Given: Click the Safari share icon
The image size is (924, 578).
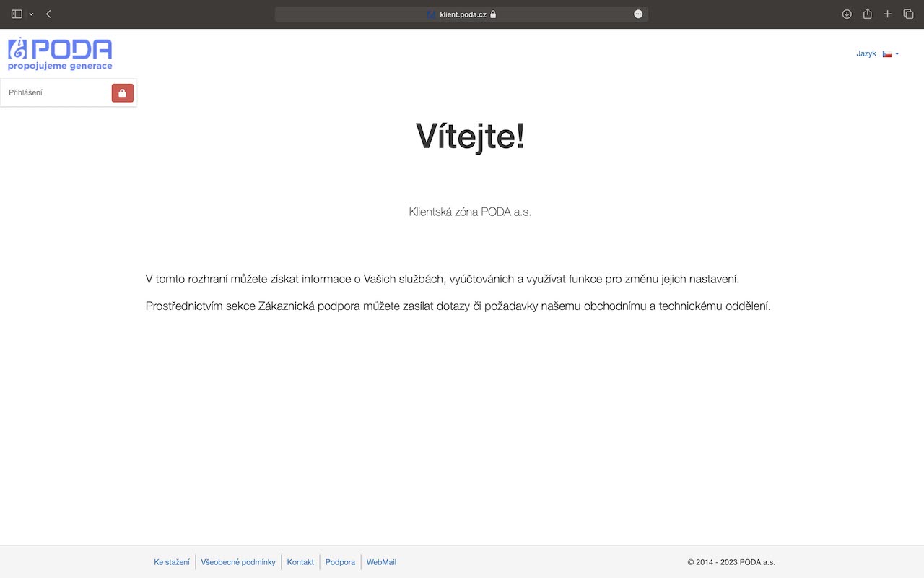Looking at the screenshot, I should pyautogui.click(x=868, y=14).
